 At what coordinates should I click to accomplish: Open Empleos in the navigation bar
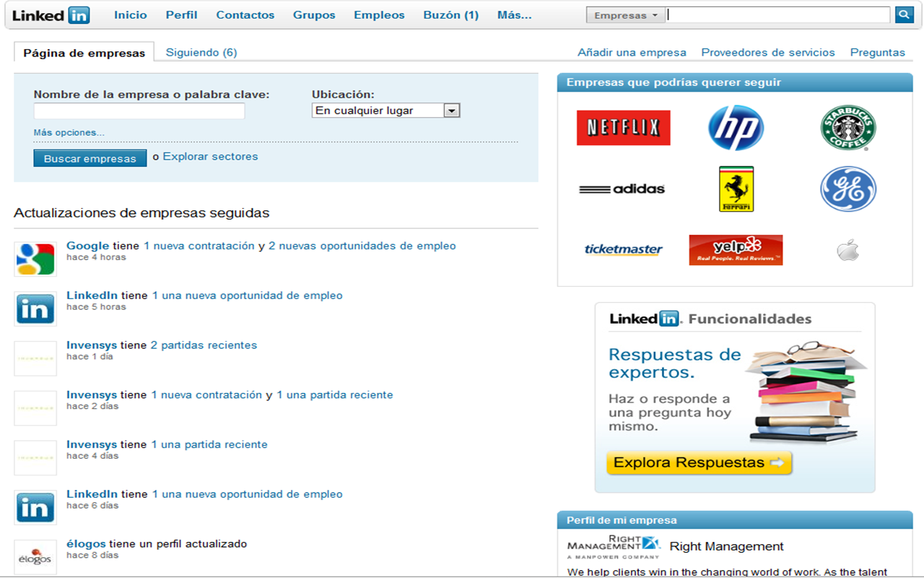pyautogui.click(x=379, y=15)
